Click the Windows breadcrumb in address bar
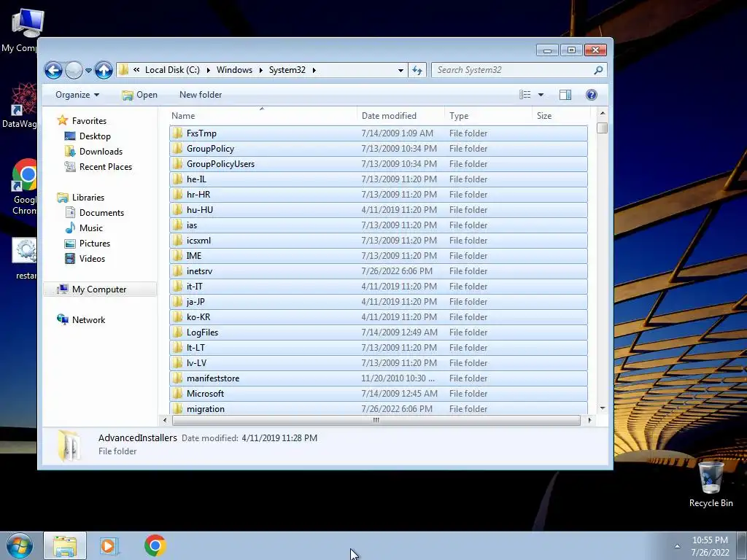 click(x=234, y=70)
